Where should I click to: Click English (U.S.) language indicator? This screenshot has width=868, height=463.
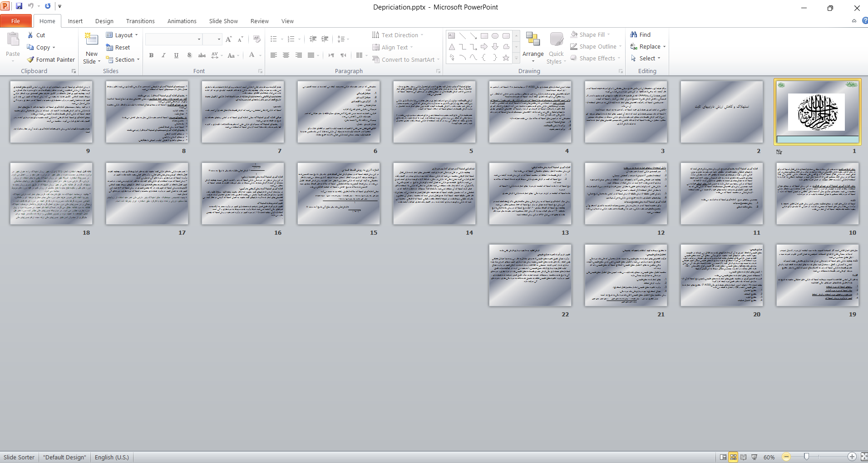click(112, 457)
